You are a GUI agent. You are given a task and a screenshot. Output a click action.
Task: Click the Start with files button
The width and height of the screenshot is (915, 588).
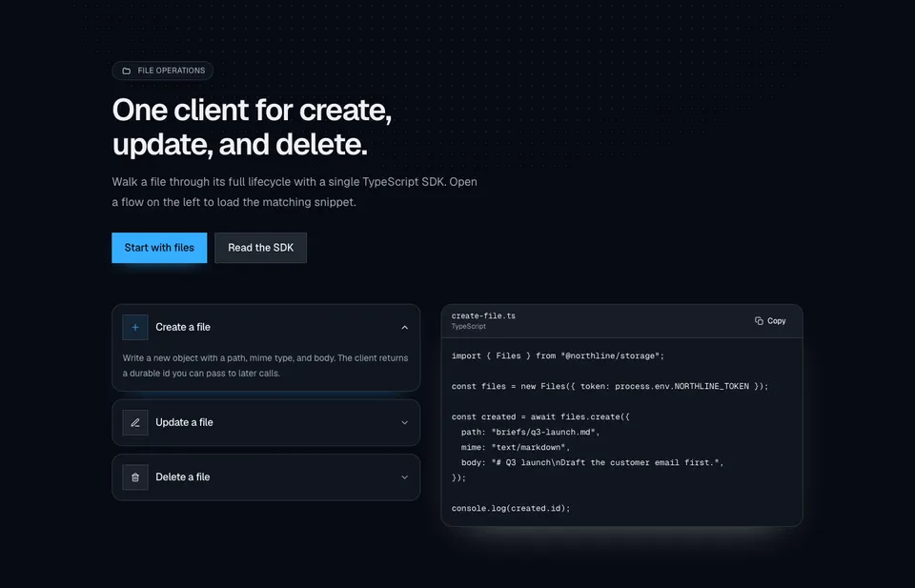pos(159,248)
